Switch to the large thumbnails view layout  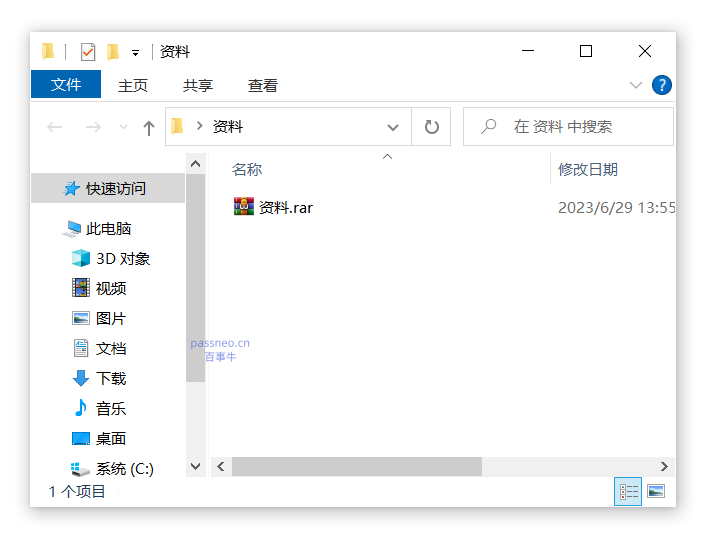(x=656, y=492)
